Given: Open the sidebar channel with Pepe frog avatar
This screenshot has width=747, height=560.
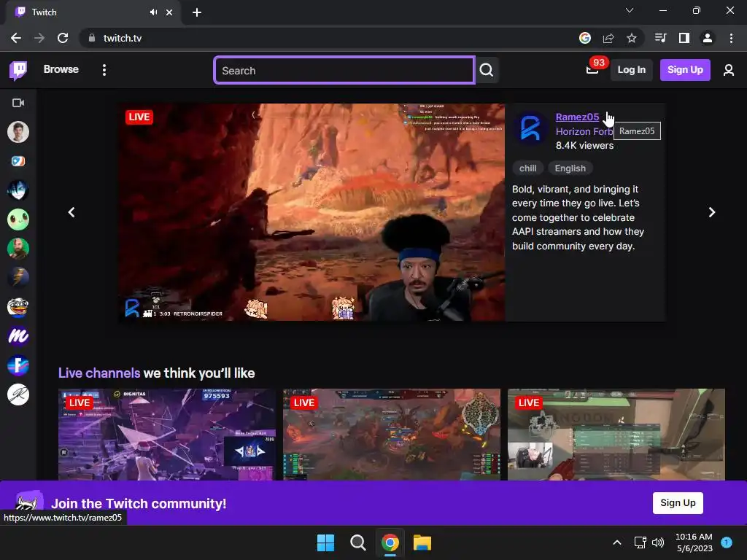Looking at the screenshot, I should pyautogui.click(x=18, y=307).
